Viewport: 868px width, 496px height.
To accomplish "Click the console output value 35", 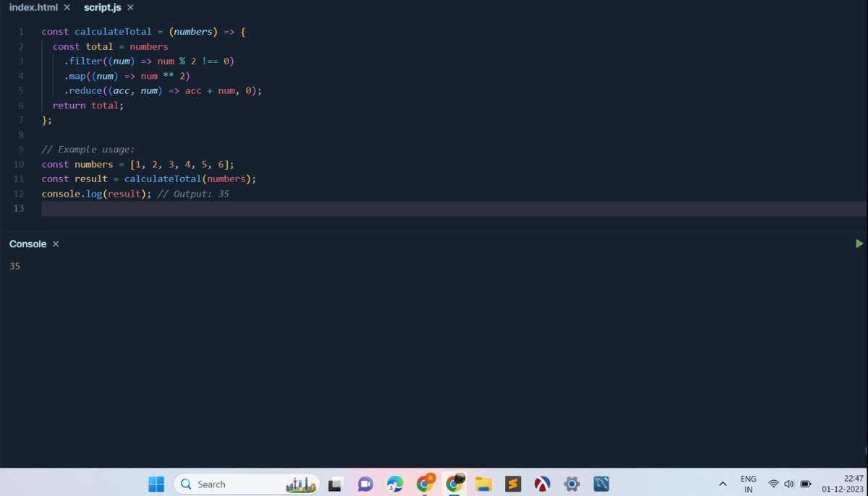I will [14, 266].
